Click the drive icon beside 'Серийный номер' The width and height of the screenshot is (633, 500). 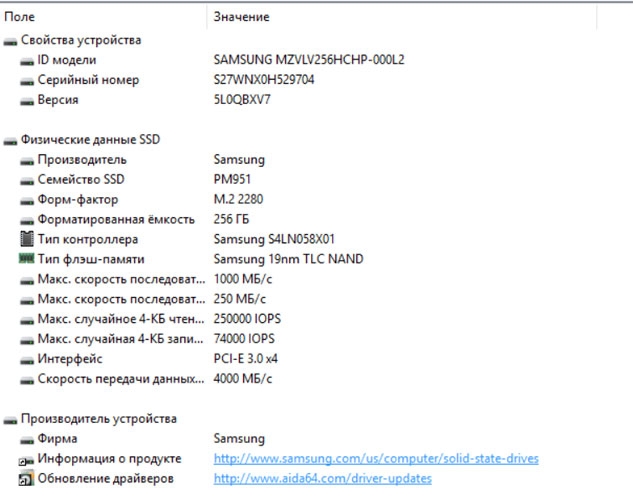point(27,82)
